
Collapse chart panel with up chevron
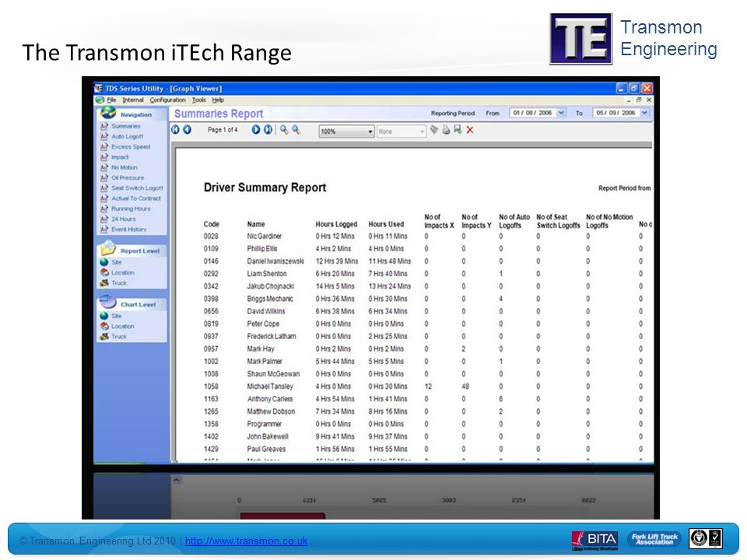pyautogui.click(x=177, y=480)
